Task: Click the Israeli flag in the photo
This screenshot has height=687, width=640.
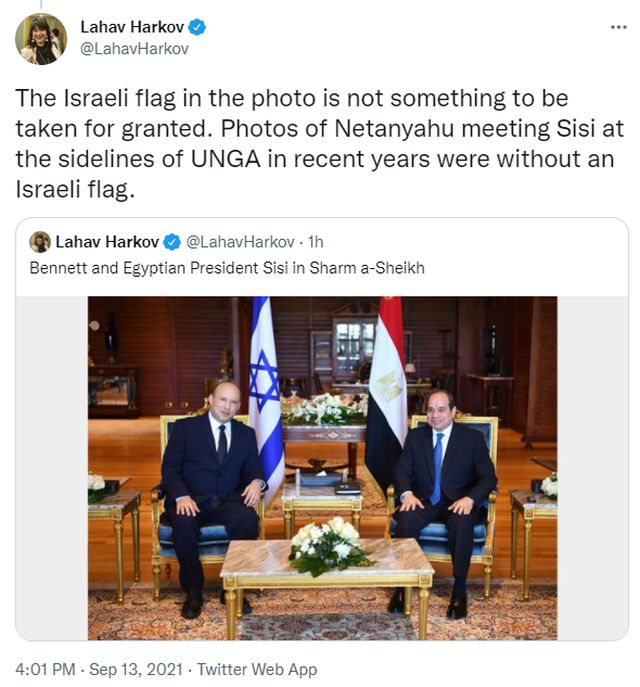Action: (x=266, y=400)
